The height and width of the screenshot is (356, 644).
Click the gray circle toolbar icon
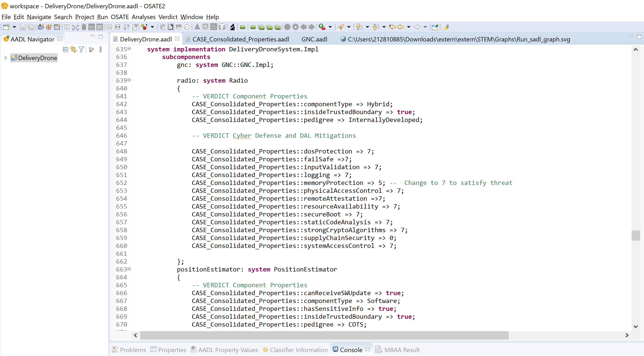click(287, 27)
